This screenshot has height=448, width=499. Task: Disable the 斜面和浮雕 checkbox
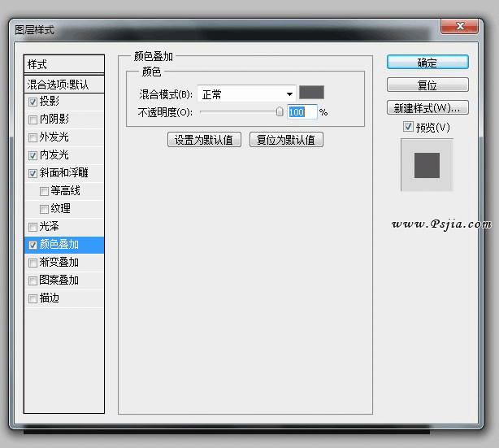point(33,173)
